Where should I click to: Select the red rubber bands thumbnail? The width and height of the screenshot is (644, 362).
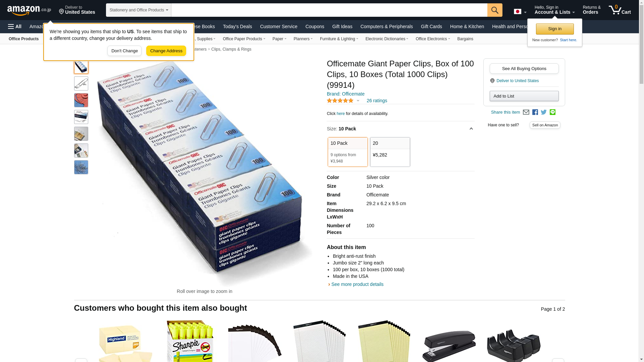(x=81, y=100)
